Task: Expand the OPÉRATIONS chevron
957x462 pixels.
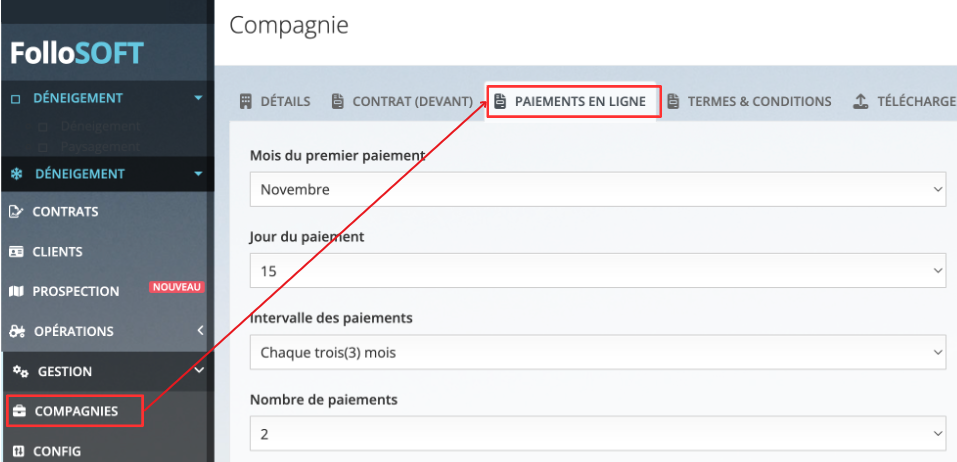Action: [200, 331]
